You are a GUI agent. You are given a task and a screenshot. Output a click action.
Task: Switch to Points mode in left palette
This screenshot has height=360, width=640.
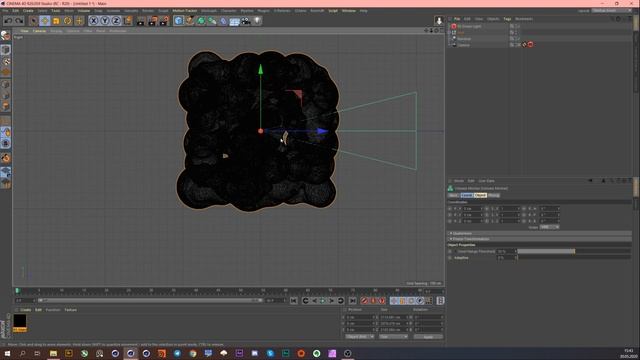pyautogui.click(x=5, y=84)
